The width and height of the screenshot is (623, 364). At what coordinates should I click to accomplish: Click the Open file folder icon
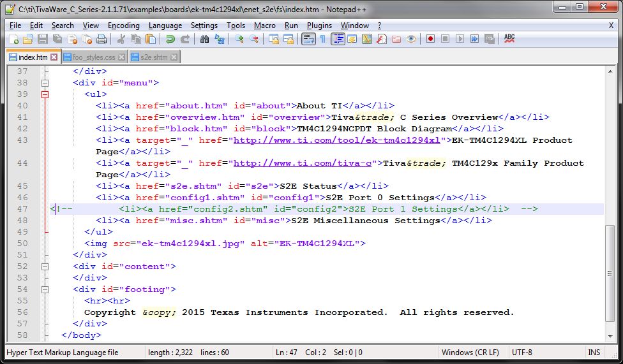coord(28,39)
